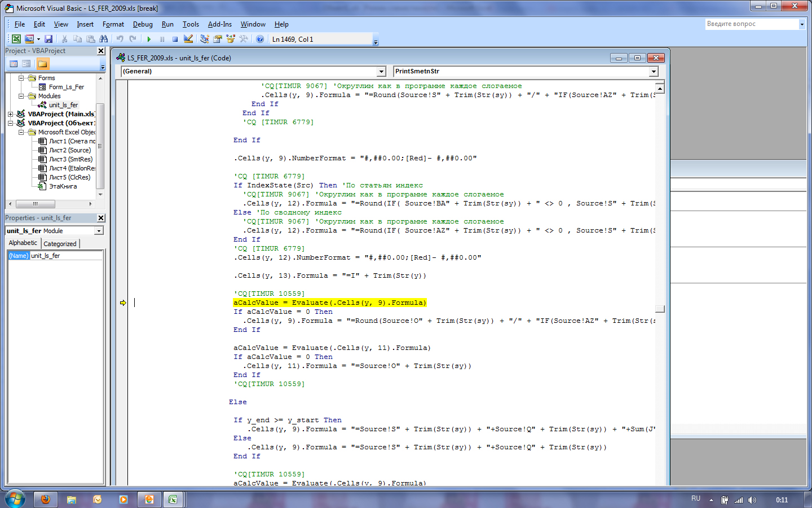Click the Project tree horizontal scrollbar thumb
This screenshot has width=812, height=508.
pyautogui.click(x=35, y=204)
